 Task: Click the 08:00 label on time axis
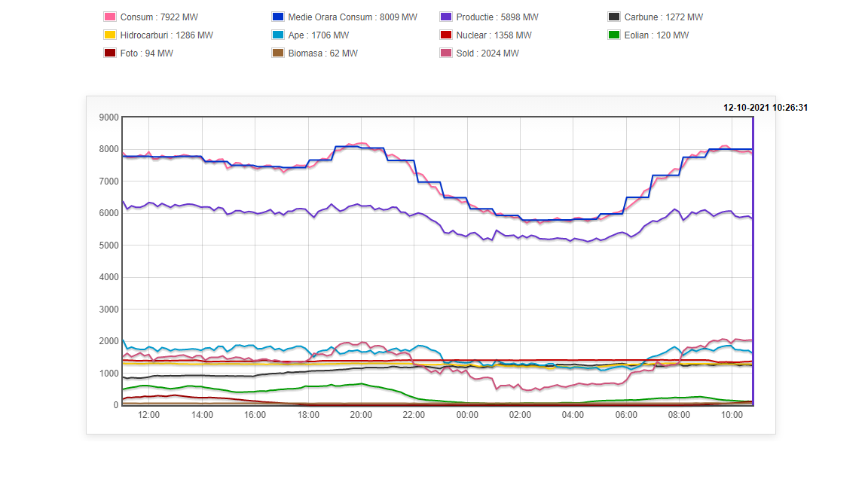(679, 415)
